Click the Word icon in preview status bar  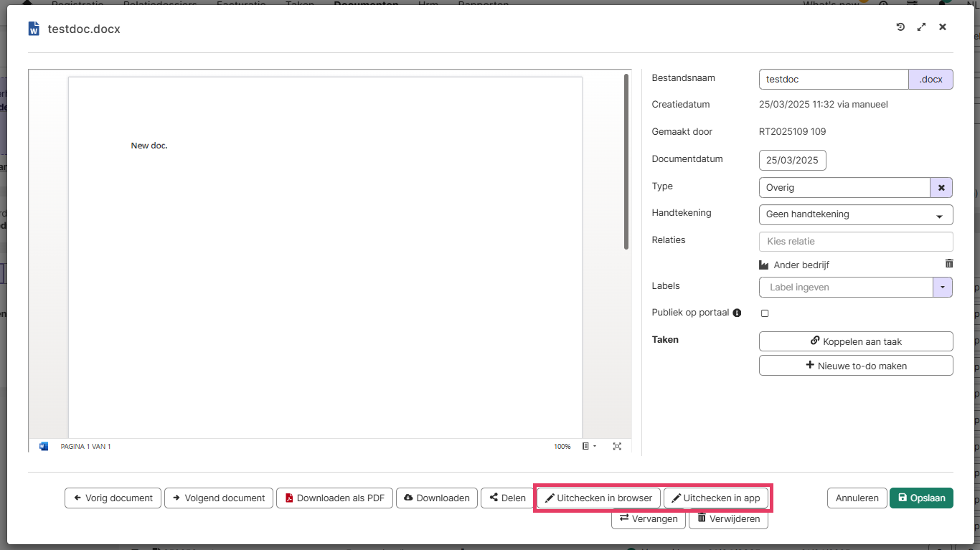44,446
